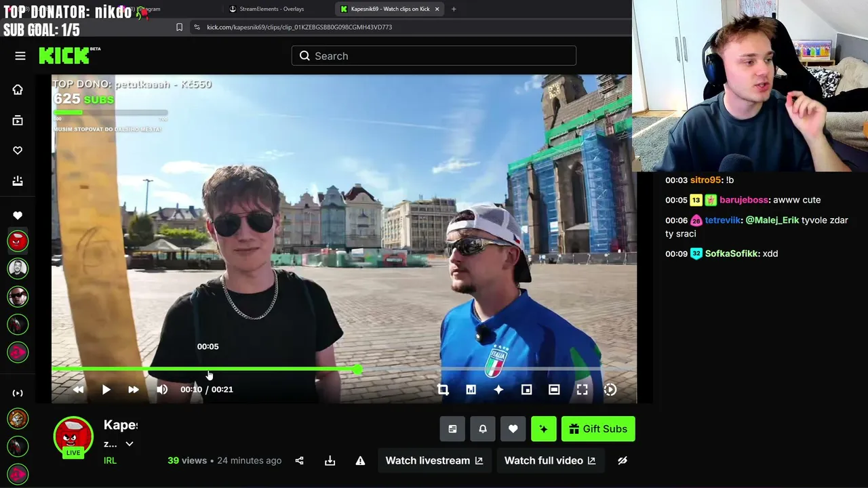Click the crop clip icon
This screenshot has width=868, height=488.
(443, 390)
